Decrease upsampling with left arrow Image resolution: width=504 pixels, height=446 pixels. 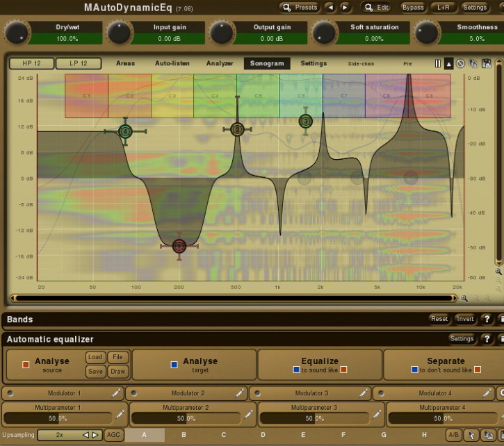pos(86,435)
